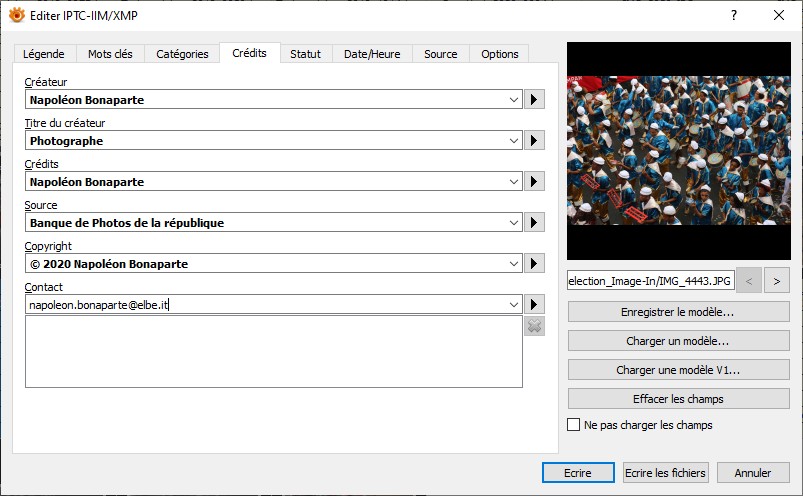The image size is (803, 496).
Task: Open the help question mark in title bar
Action: point(733,15)
